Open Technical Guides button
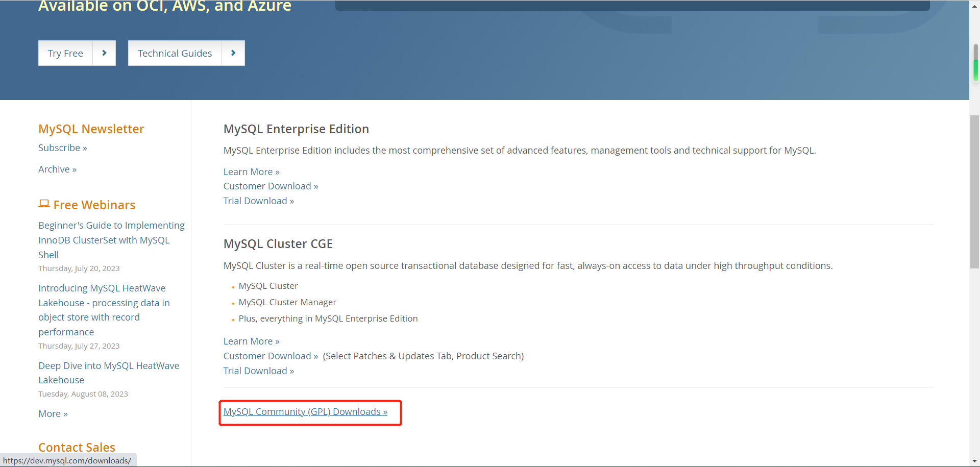The width and height of the screenshot is (980, 467). 175,53
